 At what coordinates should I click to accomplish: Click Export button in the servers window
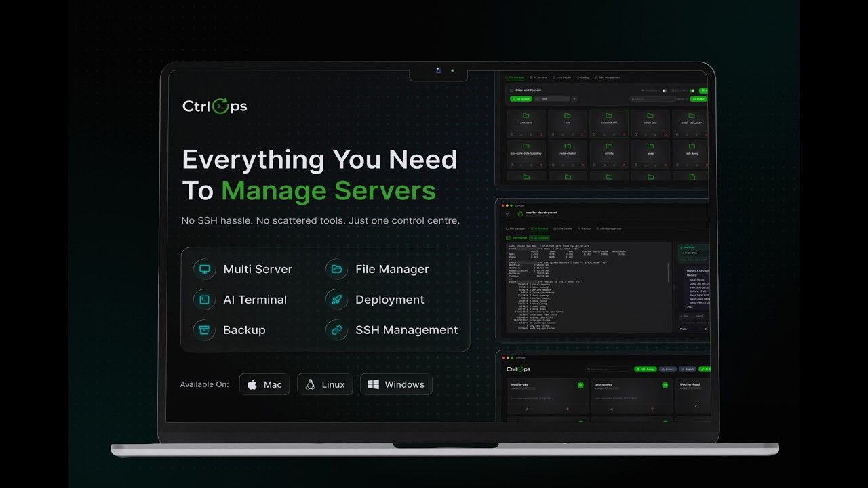[688, 369]
